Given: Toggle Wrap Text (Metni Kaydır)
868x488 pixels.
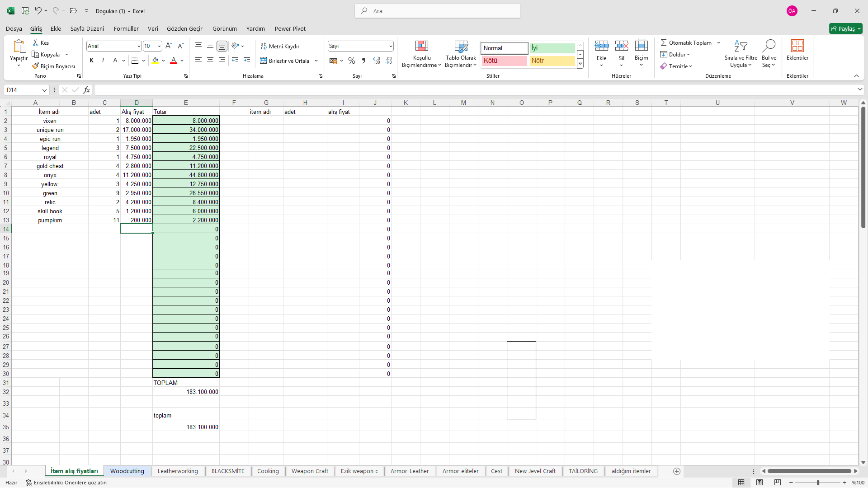Looking at the screenshot, I should point(280,46).
